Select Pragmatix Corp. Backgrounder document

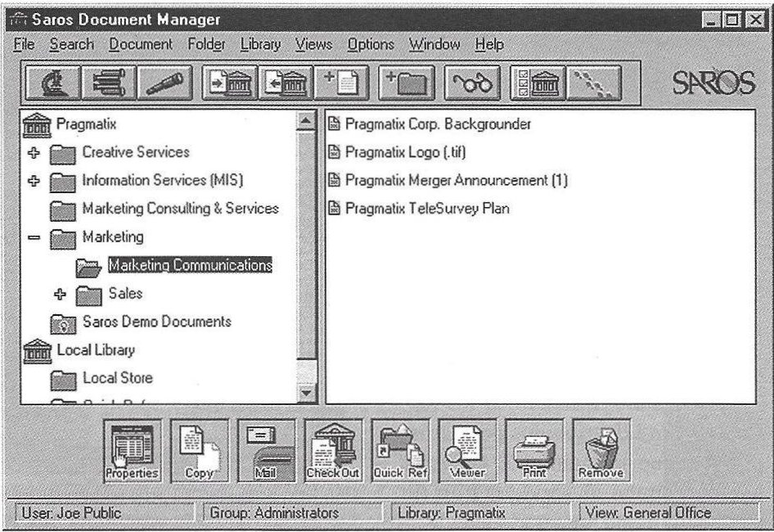438,124
